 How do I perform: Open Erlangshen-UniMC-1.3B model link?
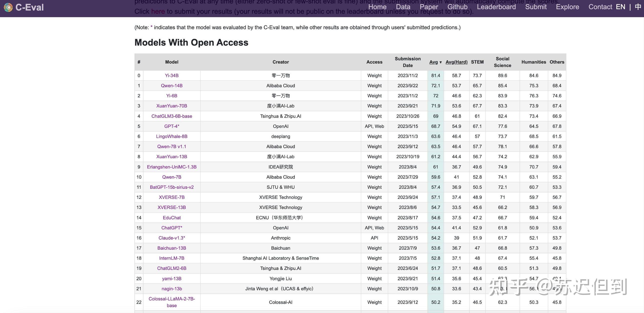coord(172,167)
